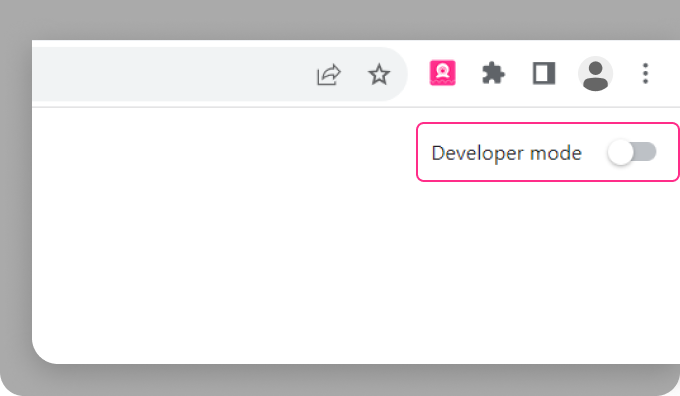
Task: Enable the Developer mode toggle
Action: point(632,152)
